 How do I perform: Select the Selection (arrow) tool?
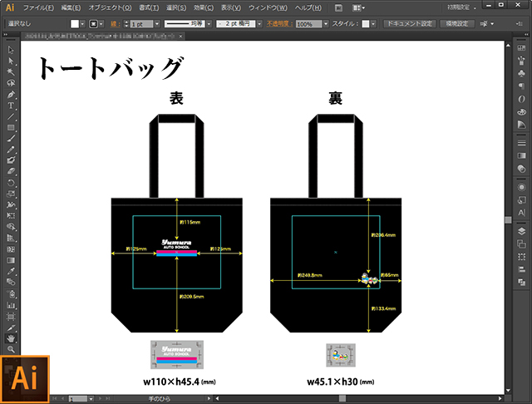11,50
